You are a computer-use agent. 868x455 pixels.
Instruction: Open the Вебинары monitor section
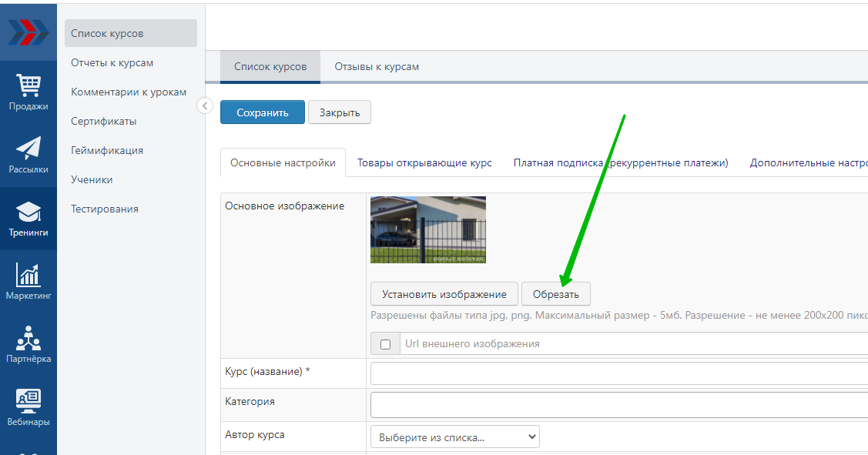point(28,408)
